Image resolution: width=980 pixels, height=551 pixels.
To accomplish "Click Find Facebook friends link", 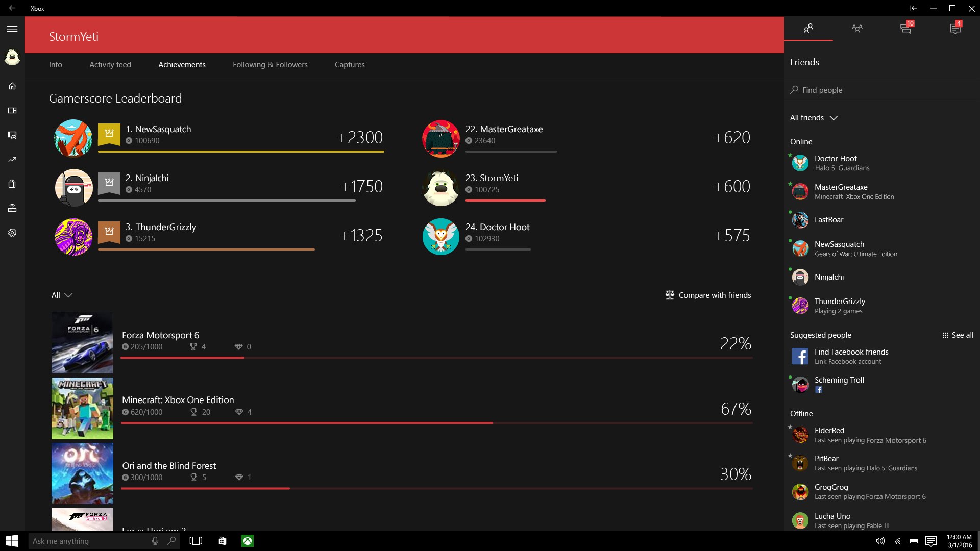I will tap(851, 351).
